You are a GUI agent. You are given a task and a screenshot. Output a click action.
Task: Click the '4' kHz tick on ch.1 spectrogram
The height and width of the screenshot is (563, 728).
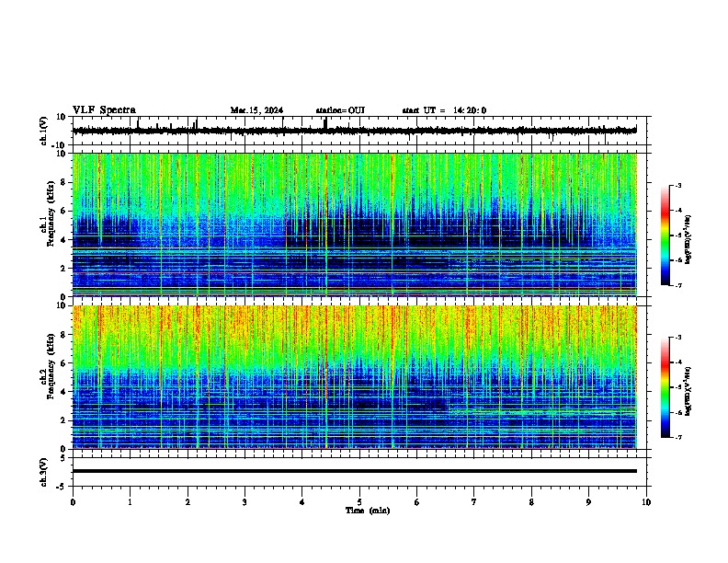point(64,240)
